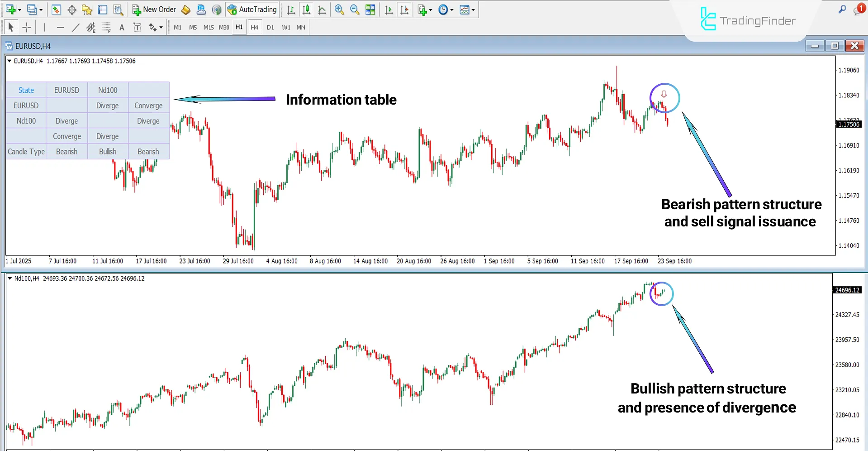Select the Crosshair tool

27,27
